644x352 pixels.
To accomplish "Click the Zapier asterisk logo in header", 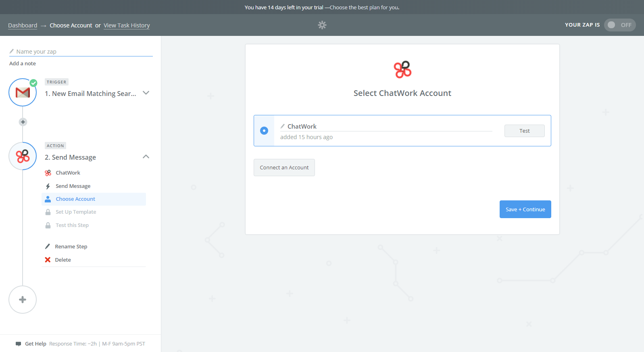I will pyautogui.click(x=322, y=25).
